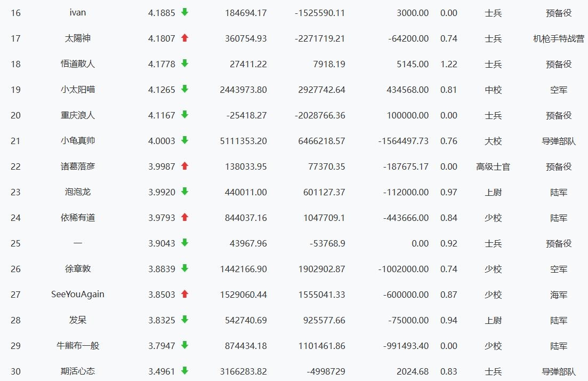Click the 高级士官 rank cell
The height and width of the screenshot is (381, 588).
click(x=493, y=166)
